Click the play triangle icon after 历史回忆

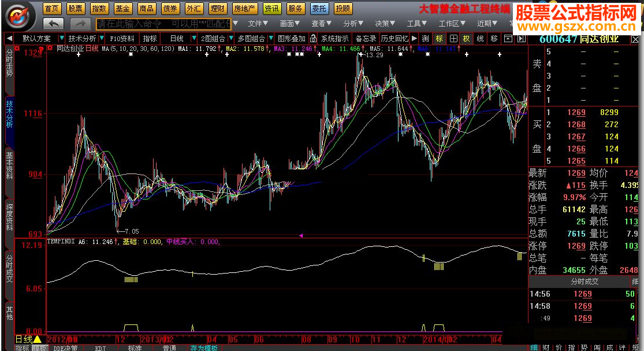pos(415,38)
